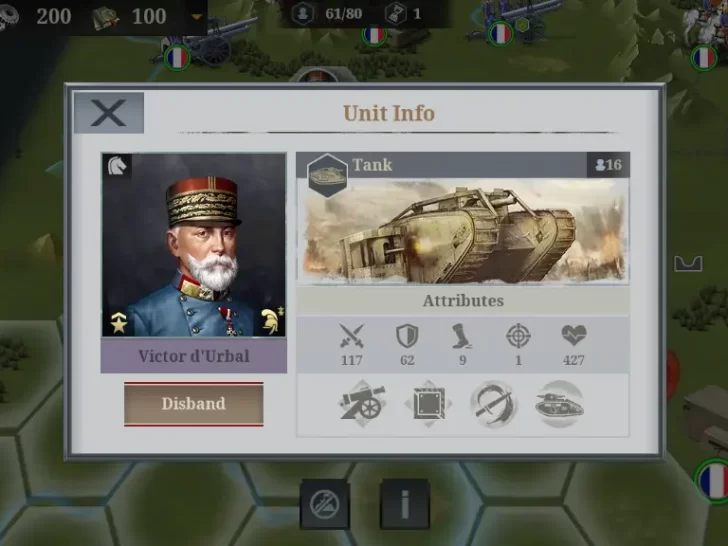
Task: Click the Disband button
Action: [x=194, y=403]
